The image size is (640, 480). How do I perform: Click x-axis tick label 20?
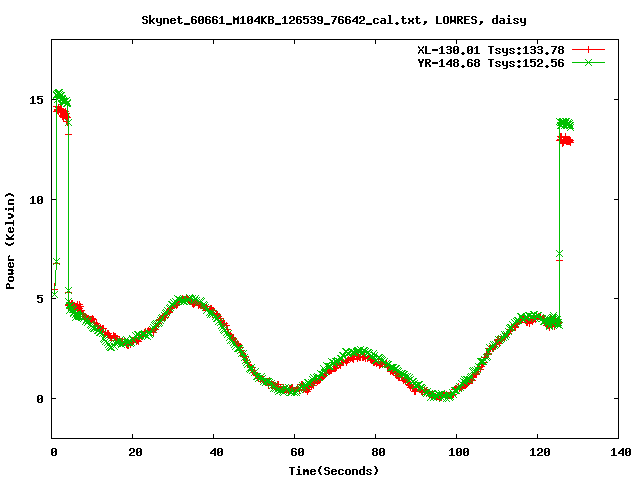[135, 452]
